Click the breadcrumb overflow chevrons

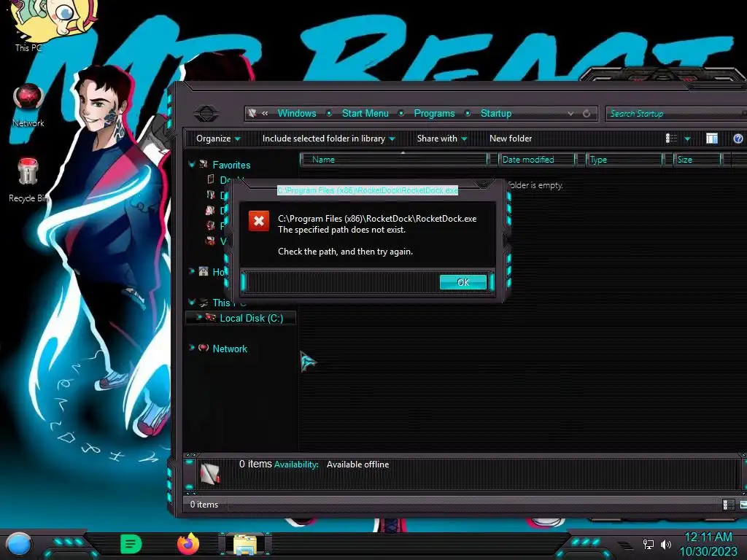click(265, 113)
